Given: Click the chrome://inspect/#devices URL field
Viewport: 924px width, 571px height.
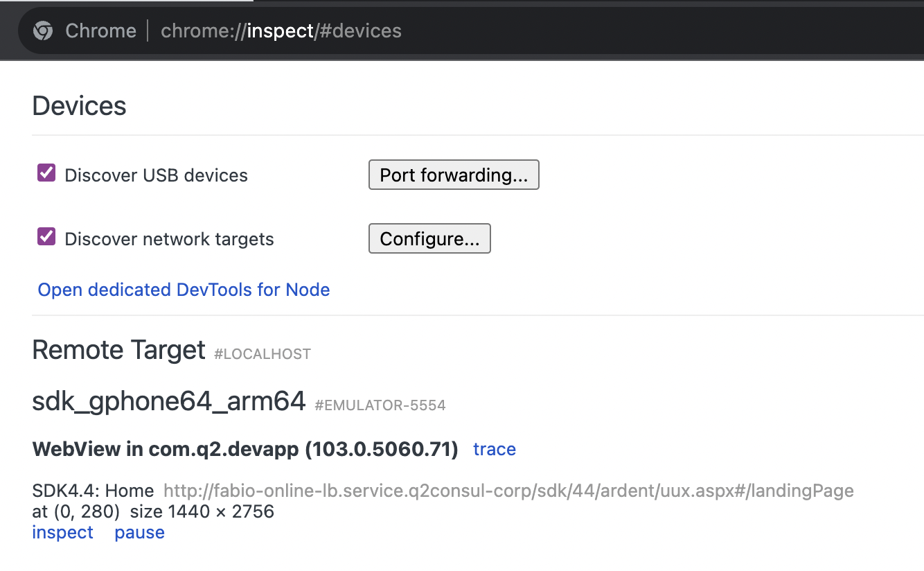Looking at the screenshot, I should pyautogui.click(x=281, y=30).
